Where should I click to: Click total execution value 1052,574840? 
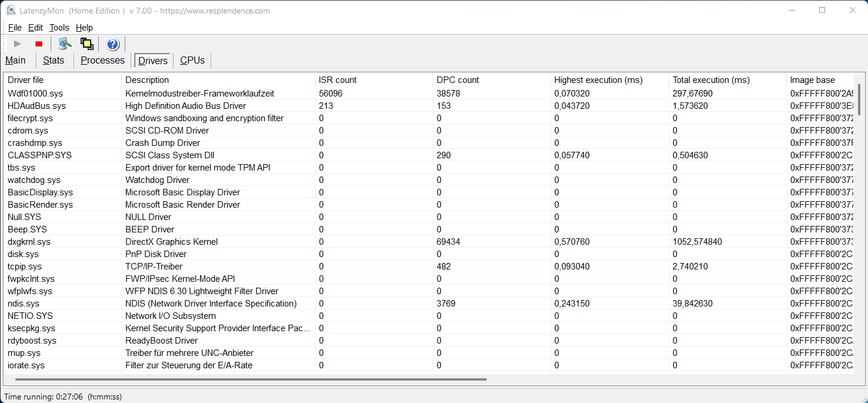[697, 242]
